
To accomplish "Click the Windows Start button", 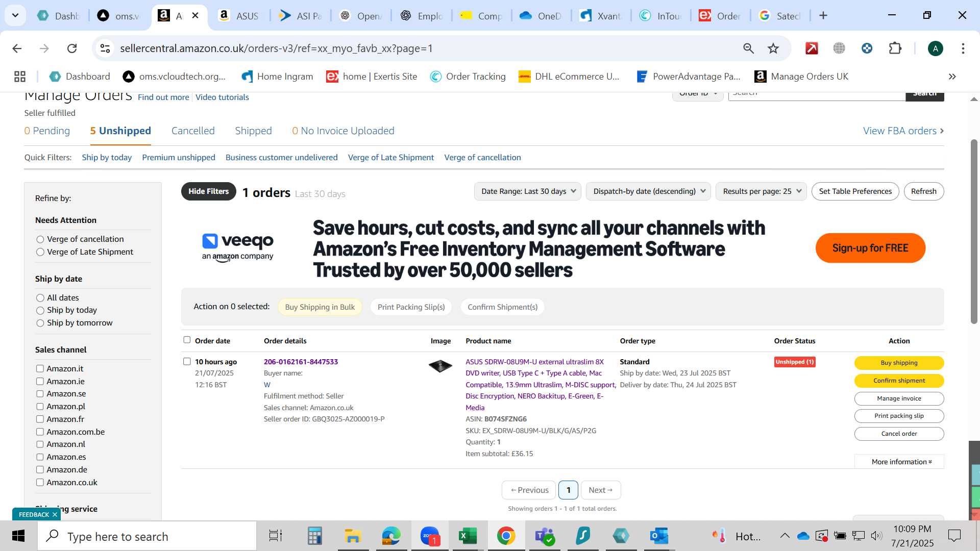I will pyautogui.click(x=18, y=536).
